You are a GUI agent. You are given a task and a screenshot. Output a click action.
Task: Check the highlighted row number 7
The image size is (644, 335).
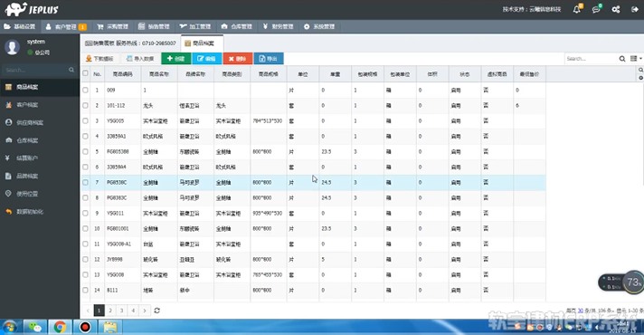click(85, 183)
